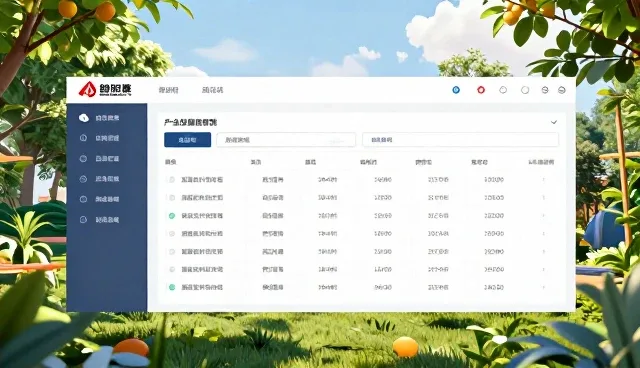Select the radio circle of the sixth table row
This screenshot has height=368, width=640.
click(172, 269)
